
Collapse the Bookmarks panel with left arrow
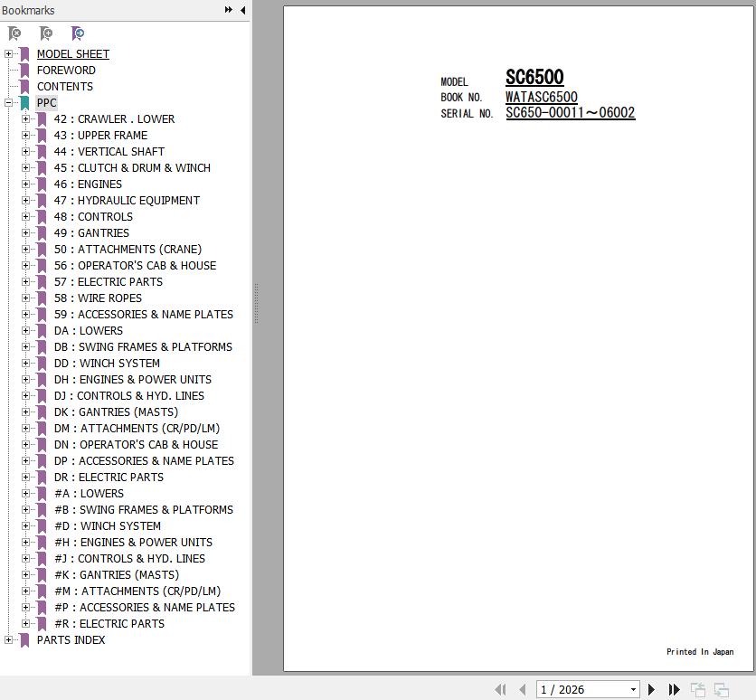pos(243,10)
